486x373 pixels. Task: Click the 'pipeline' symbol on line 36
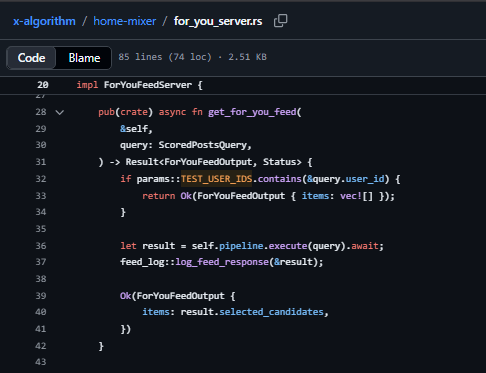point(241,246)
